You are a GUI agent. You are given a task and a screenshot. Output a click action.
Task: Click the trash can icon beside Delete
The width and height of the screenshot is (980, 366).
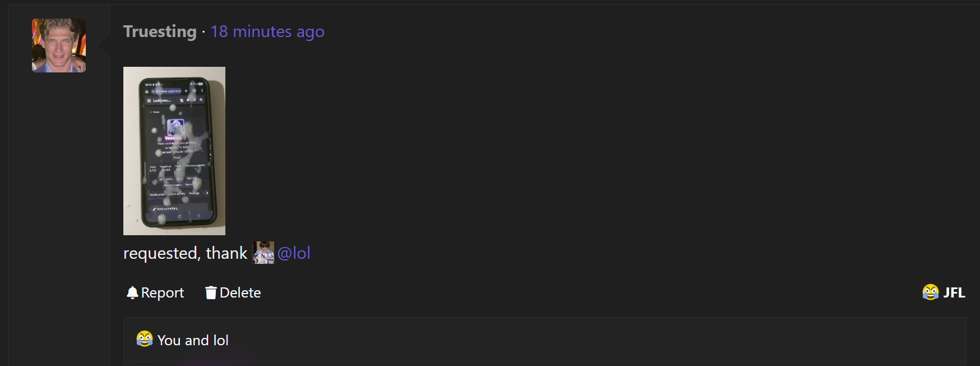point(211,292)
